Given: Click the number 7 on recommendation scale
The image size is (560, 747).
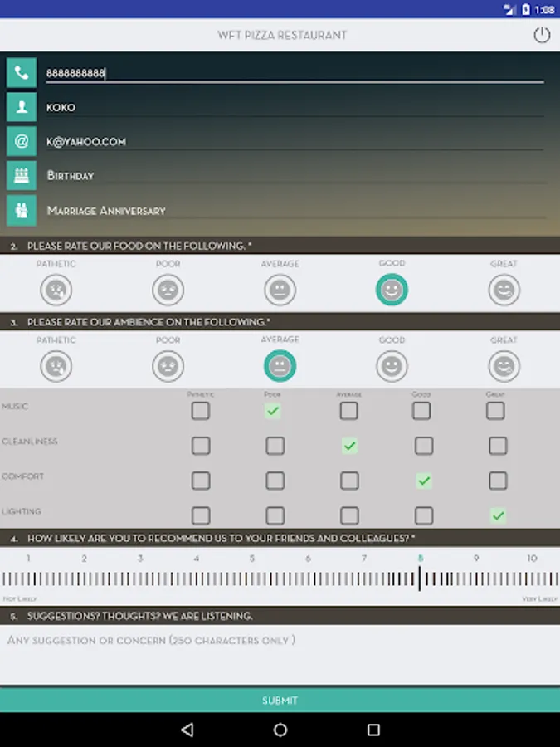Looking at the screenshot, I should (364, 558).
